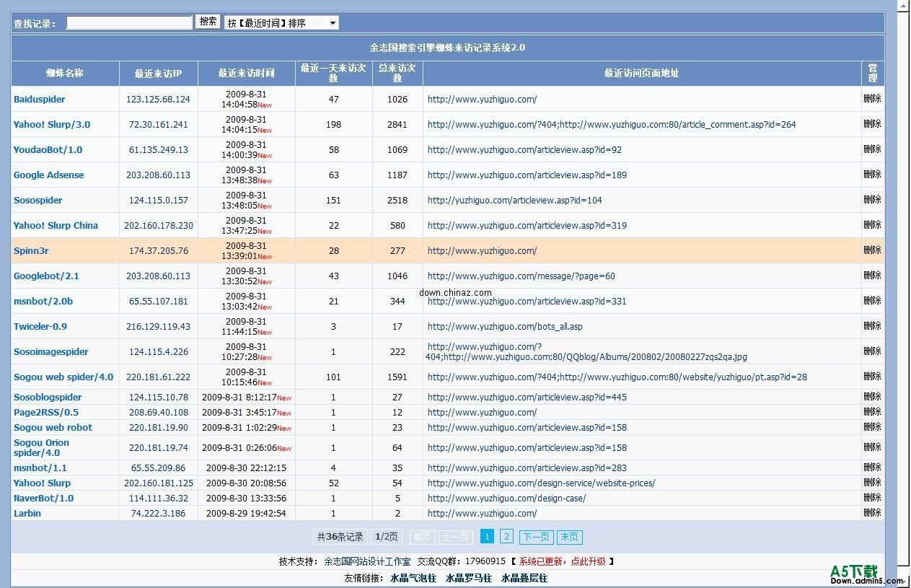Open the 按【最近时间】排序 sort dropdown
The image size is (911, 588).
pos(282,22)
